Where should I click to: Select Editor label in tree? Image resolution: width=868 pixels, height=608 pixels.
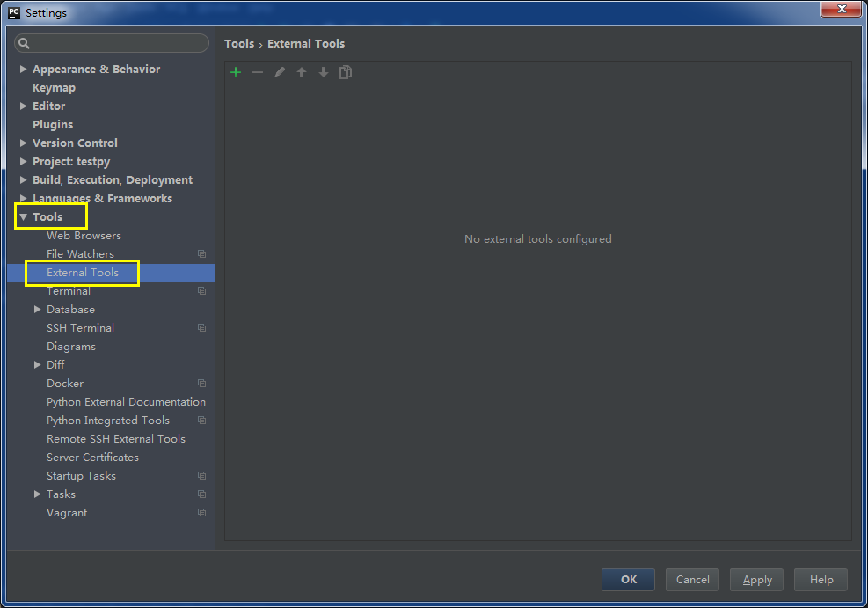click(x=48, y=106)
